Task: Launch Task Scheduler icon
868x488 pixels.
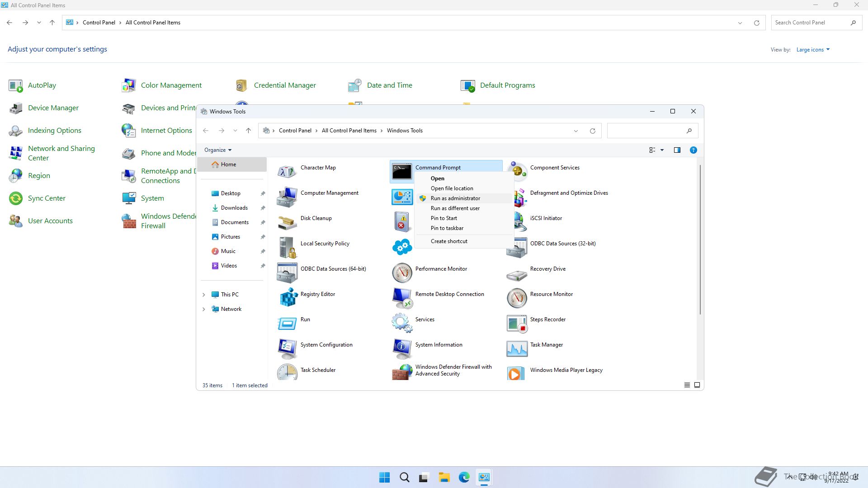Action: click(x=287, y=372)
